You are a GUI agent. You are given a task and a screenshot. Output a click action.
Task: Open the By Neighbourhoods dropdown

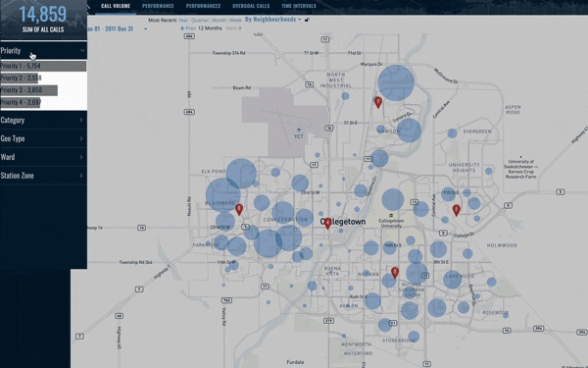(x=273, y=20)
